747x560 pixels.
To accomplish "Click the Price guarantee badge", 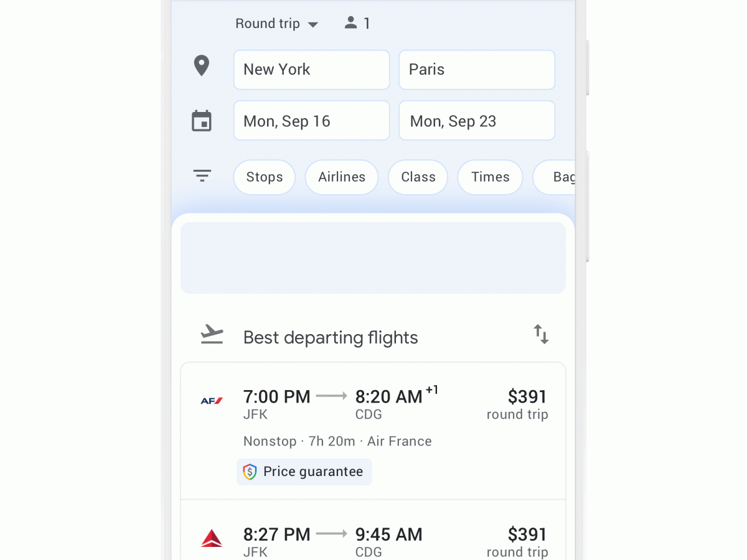I will pyautogui.click(x=304, y=472).
